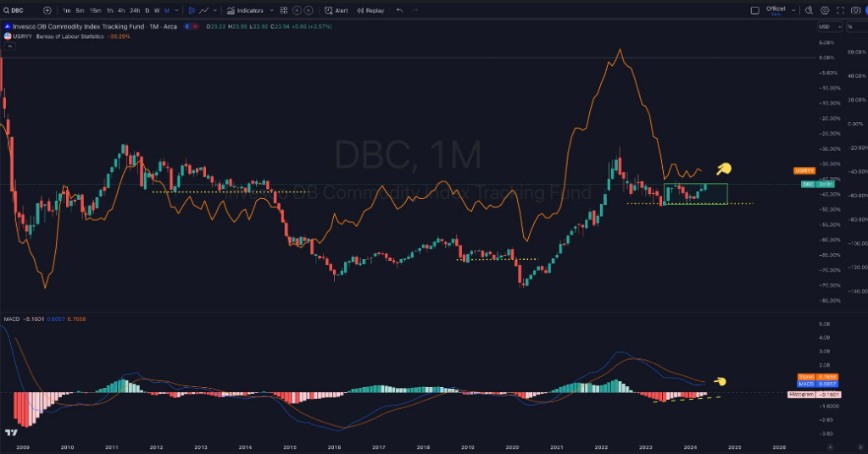The width and height of the screenshot is (868, 454).
Task: Click the first circular toolbar icon after templates
Action: pyautogui.click(x=297, y=10)
